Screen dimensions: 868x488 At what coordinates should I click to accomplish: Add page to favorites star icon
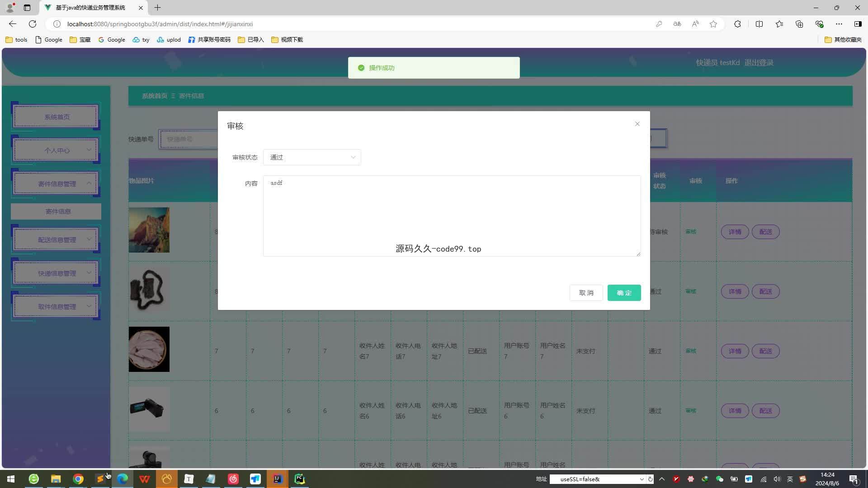[x=713, y=24]
